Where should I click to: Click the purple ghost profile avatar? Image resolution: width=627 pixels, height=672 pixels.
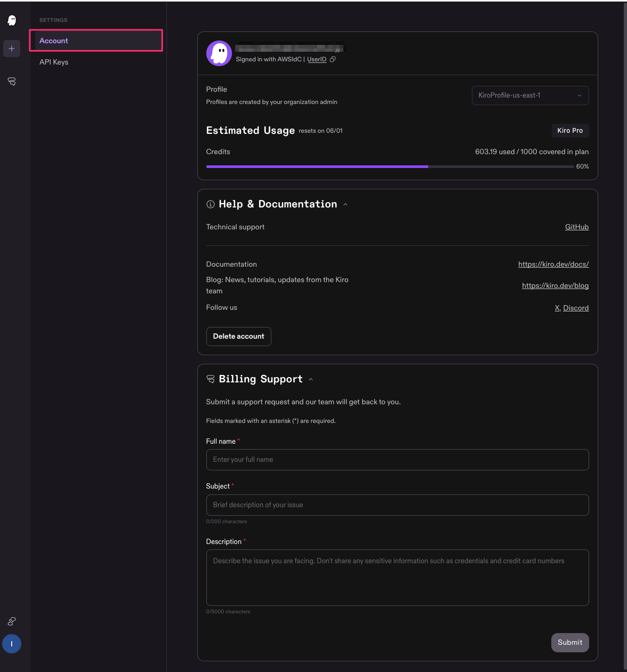(x=219, y=53)
